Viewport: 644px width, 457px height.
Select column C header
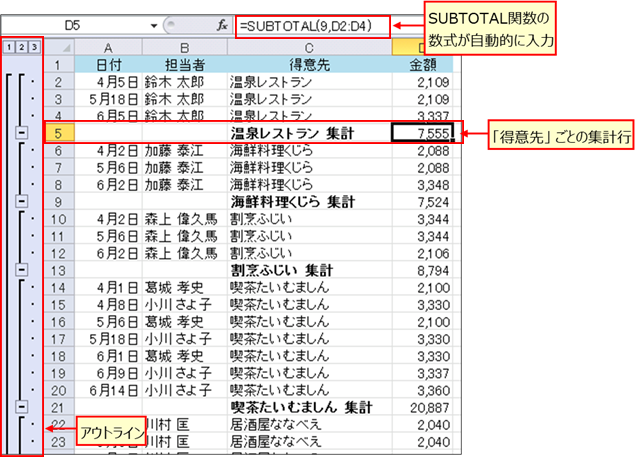click(309, 48)
